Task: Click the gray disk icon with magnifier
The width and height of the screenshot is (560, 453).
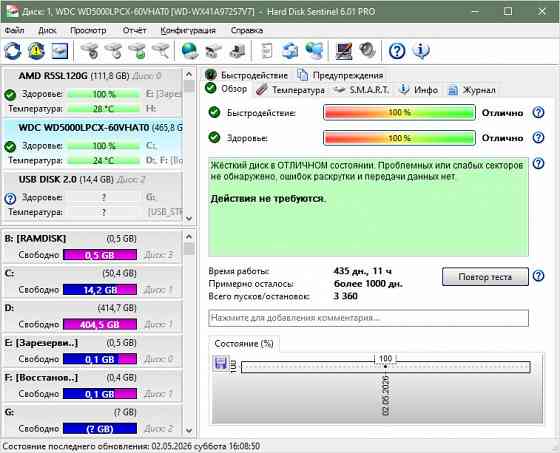Action: [x=161, y=50]
